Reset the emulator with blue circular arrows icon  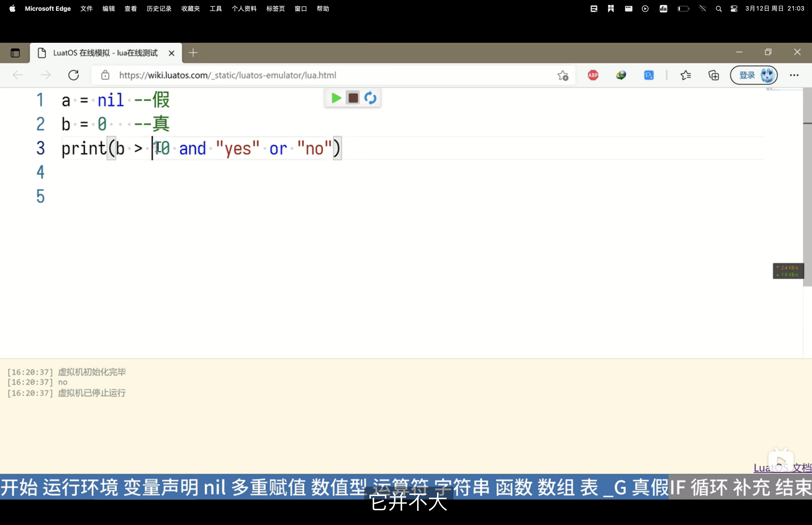(370, 98)
